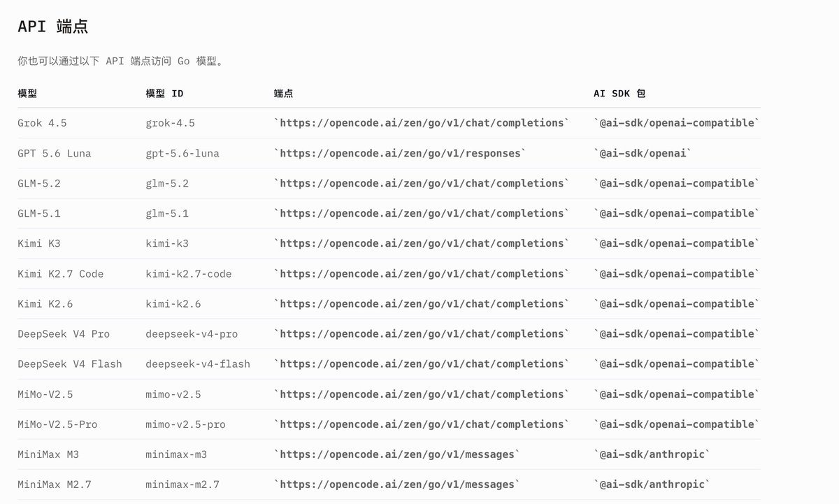This screenshot has height=504, width=839.
Task: Select the 'glm-5.2' model ID
Action: (x=167, y=183)
